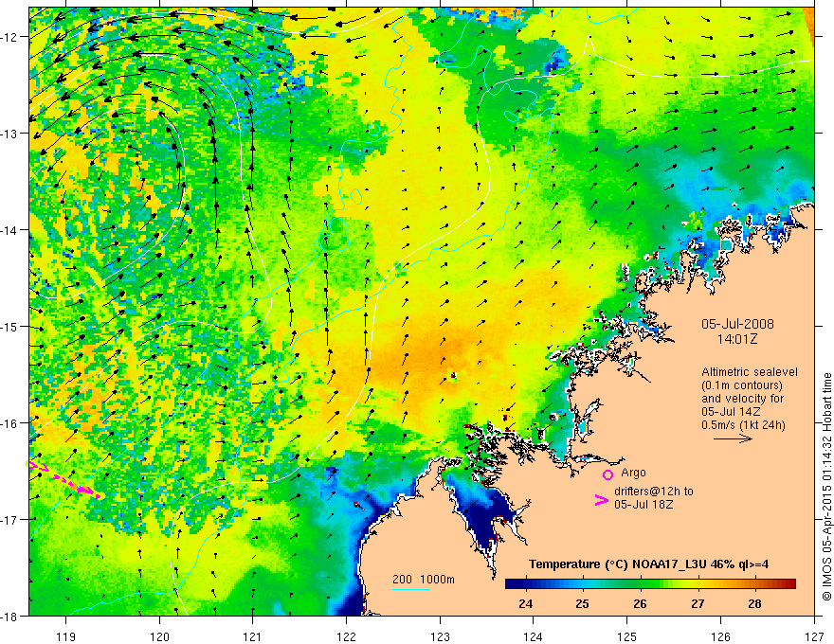This screenshot has width=834, height=644.
Task: Click the color bar tick label 28
Action: click(754, 603)
